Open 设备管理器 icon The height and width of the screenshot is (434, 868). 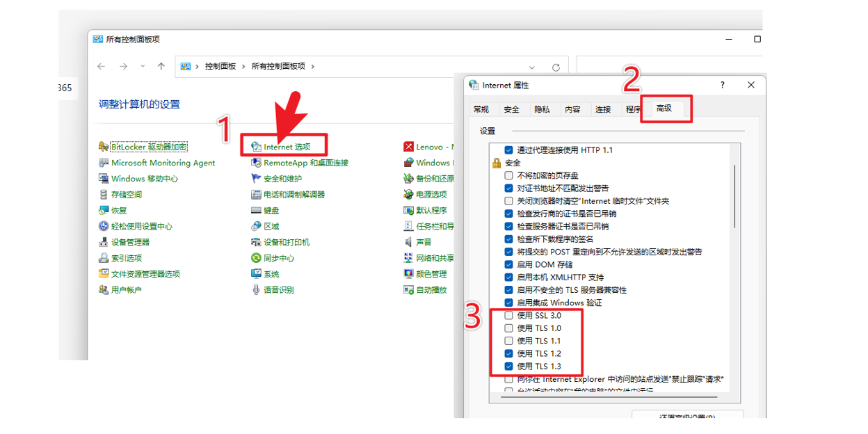click(104, 242)
